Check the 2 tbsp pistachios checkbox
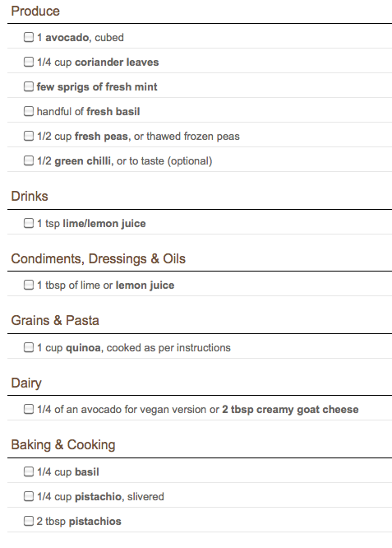 pos(29,521)
